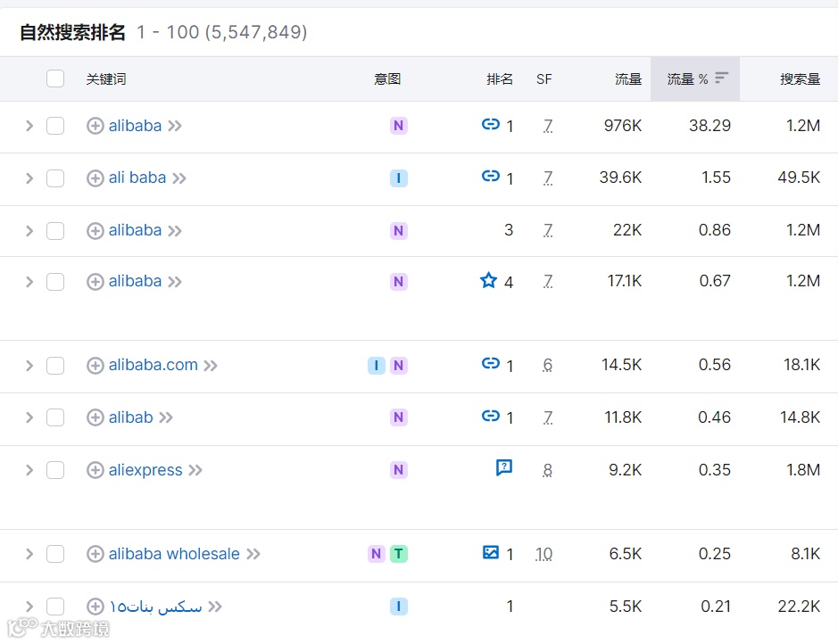The image size is (838, 644).
Task: Check the alibaba wholesale row checkbox
Action: click(55, 554)
